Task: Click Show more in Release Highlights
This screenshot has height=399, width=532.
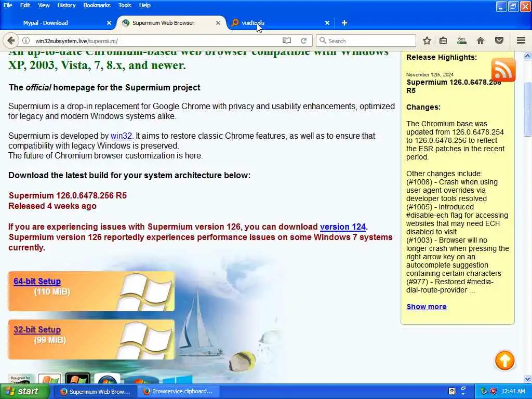Action: (x=427, y=307)
